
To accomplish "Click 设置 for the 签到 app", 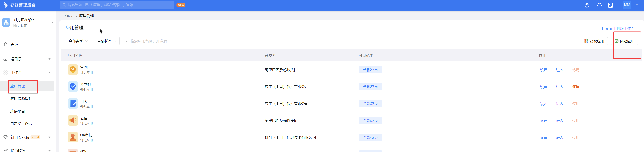I will pos(544,70).
